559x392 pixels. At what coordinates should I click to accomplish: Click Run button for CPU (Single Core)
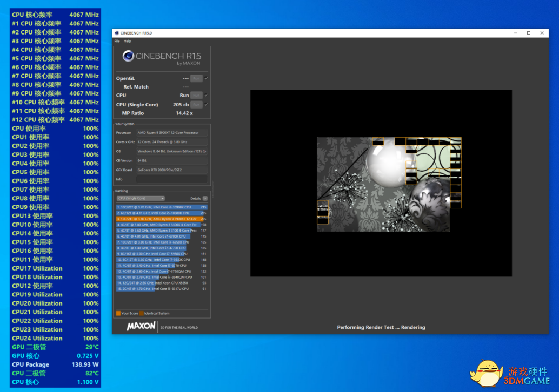pyautogui.click(x=196, y=105)
